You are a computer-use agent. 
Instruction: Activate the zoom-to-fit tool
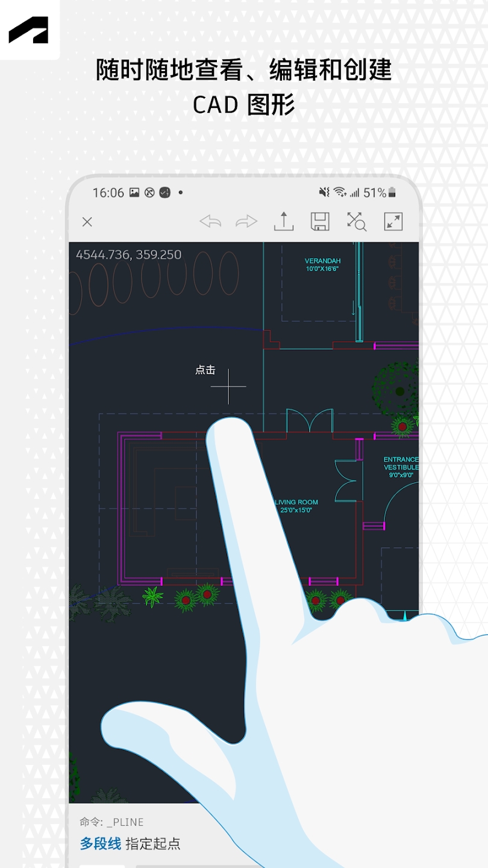click(357, 222)
